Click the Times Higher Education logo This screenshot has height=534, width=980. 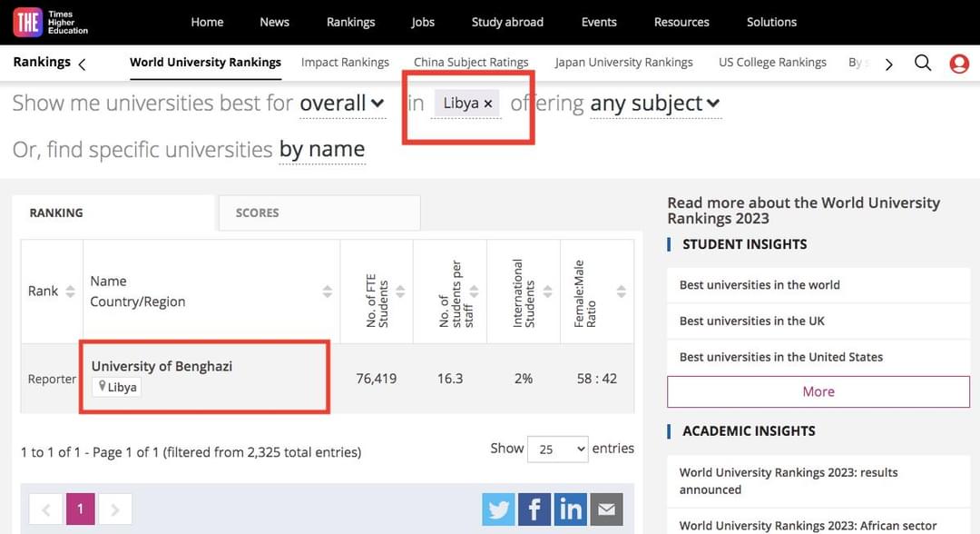click(x=51, y=23)
